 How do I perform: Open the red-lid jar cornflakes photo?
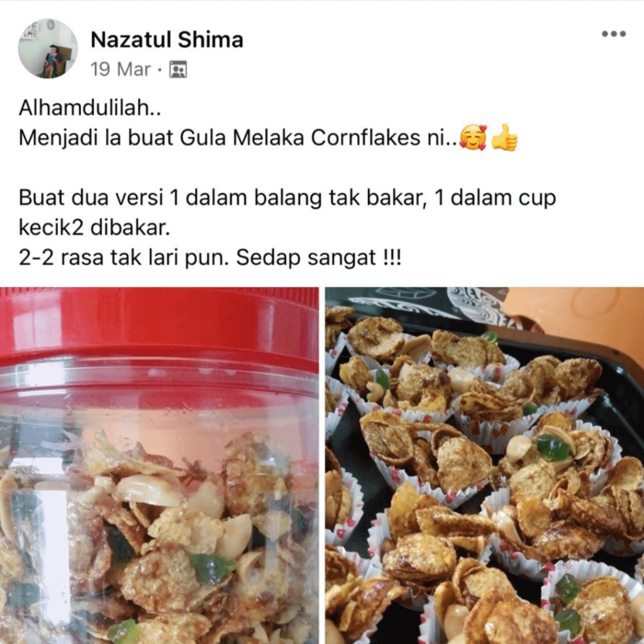click(159, 465)
